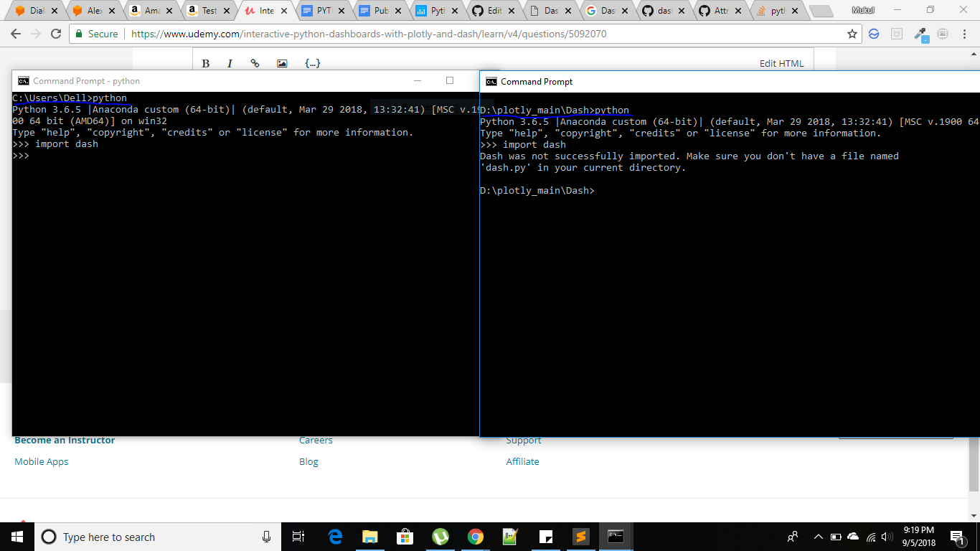Open the Windows Start menu
The image size is (980, 551).
(17, 537)
